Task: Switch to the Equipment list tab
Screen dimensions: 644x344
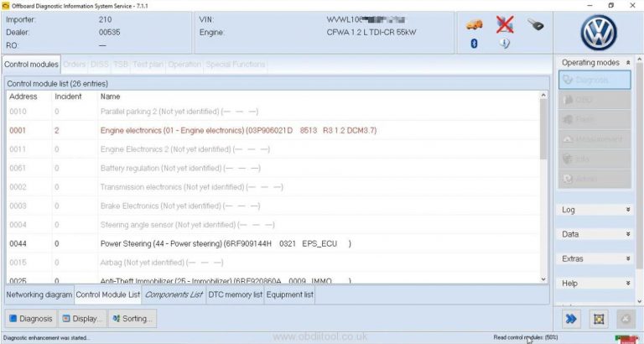Action: click(x=290, y=294)
